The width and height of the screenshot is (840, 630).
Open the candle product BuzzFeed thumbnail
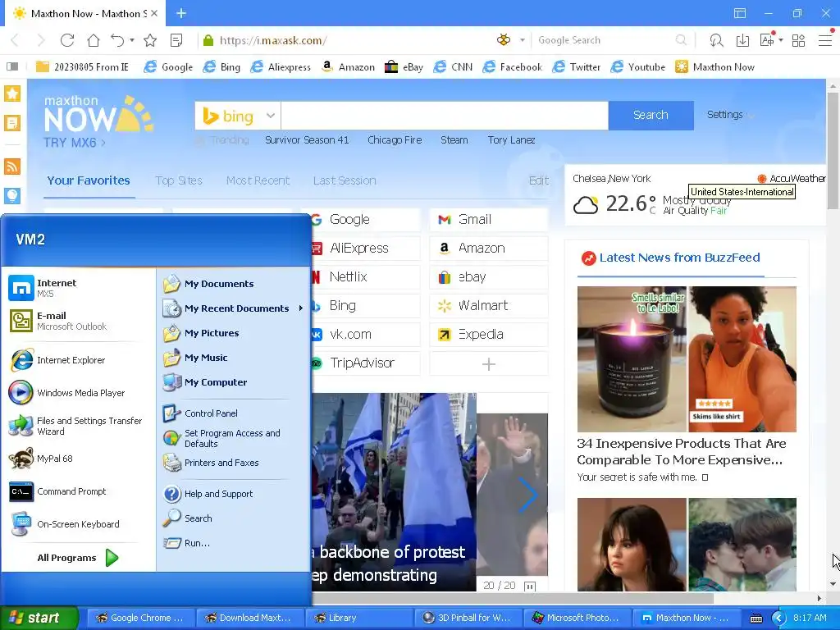[632, 359]
